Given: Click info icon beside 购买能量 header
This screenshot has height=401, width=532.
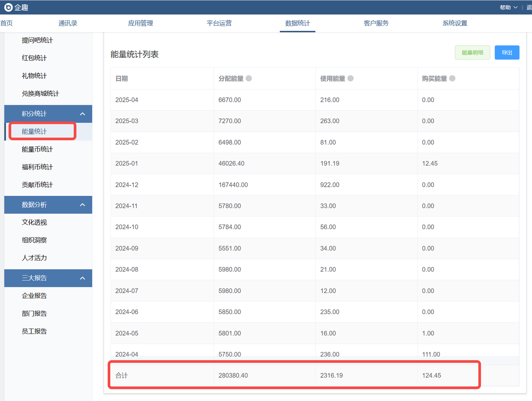Looking at the screenshot, I should click(x=452, y=78).
